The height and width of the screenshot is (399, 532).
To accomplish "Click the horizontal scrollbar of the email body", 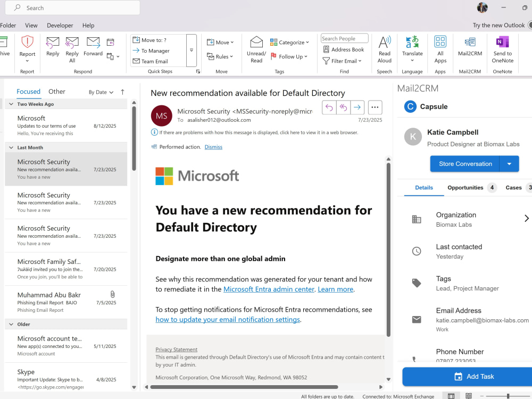I will pyautogui.click(x=244, y=387).
